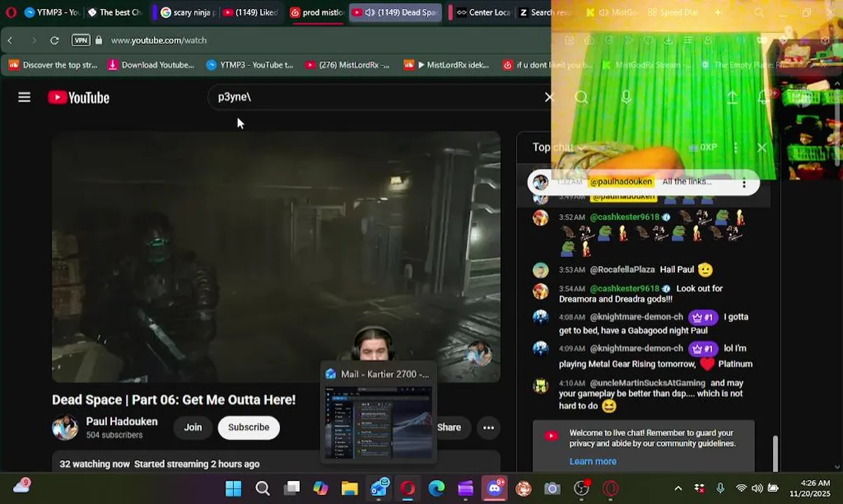Switch to (1149) Liked tab
This screenshot has height=504, width=843.
click(250, 12)
